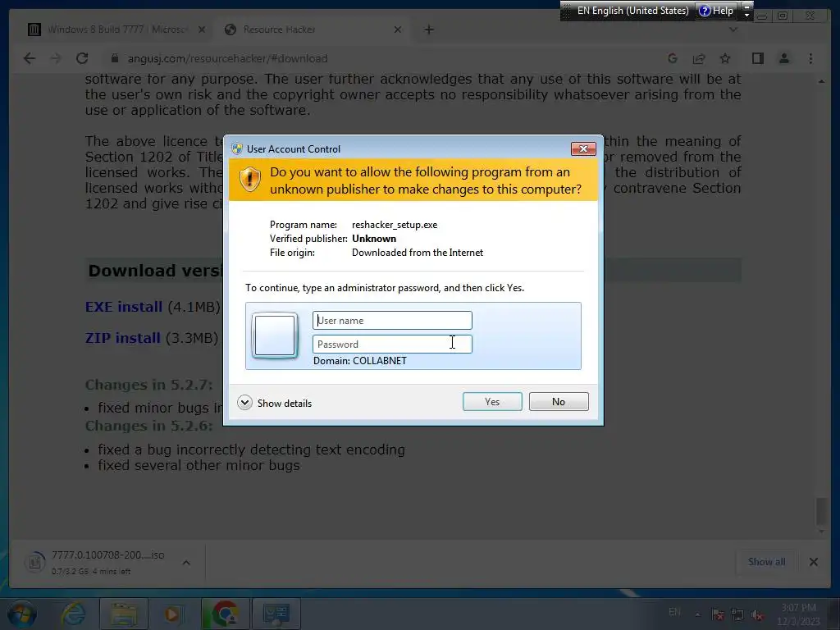Click the UAC shield warning icon

(249, 180)
